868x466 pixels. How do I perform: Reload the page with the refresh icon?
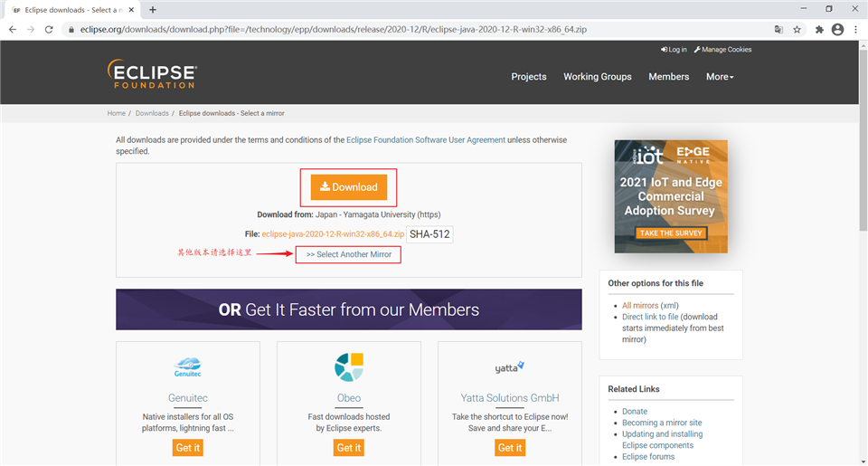point(49,29)
